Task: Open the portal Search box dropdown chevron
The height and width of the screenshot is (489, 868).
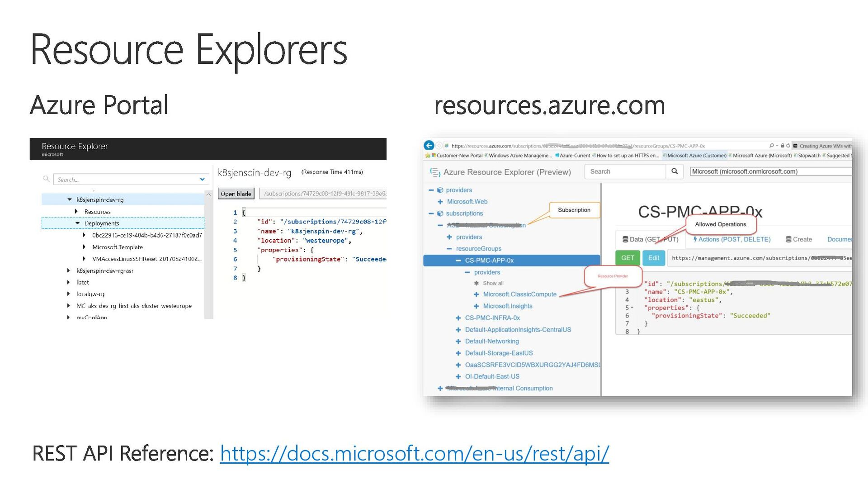Action: pyautogui.click(x=202, y=180)
